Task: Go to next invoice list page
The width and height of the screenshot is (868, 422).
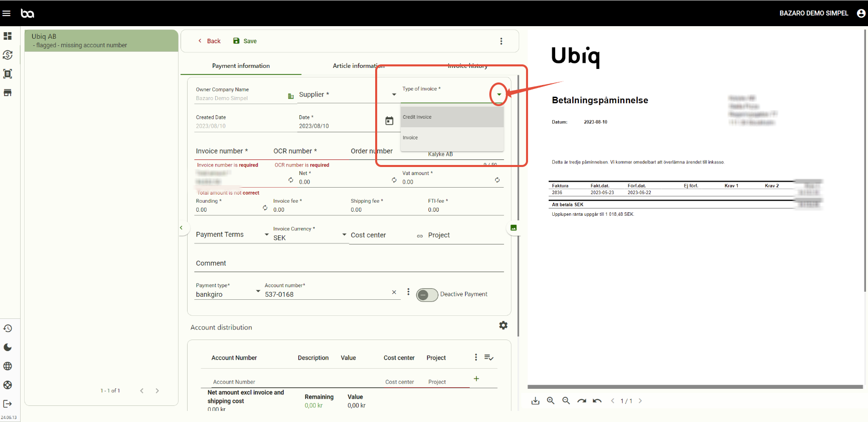Action: 157,391
